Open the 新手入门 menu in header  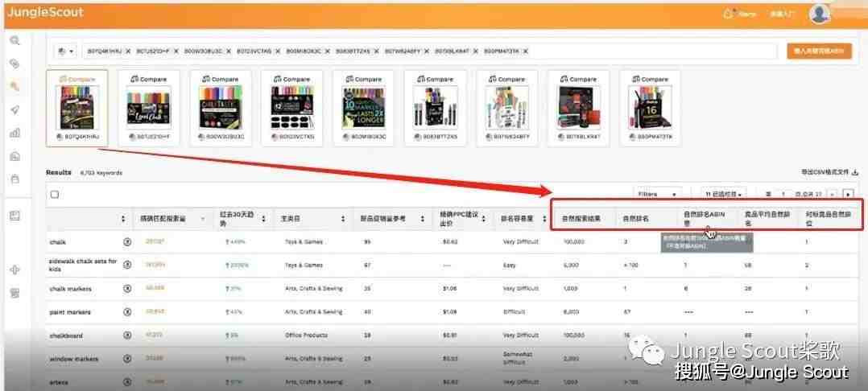[782, 14]
